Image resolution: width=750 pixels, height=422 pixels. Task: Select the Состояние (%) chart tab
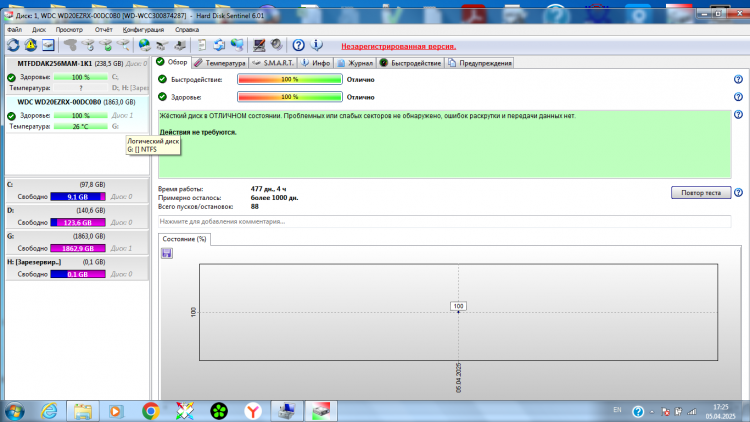[x=184, y=239]
